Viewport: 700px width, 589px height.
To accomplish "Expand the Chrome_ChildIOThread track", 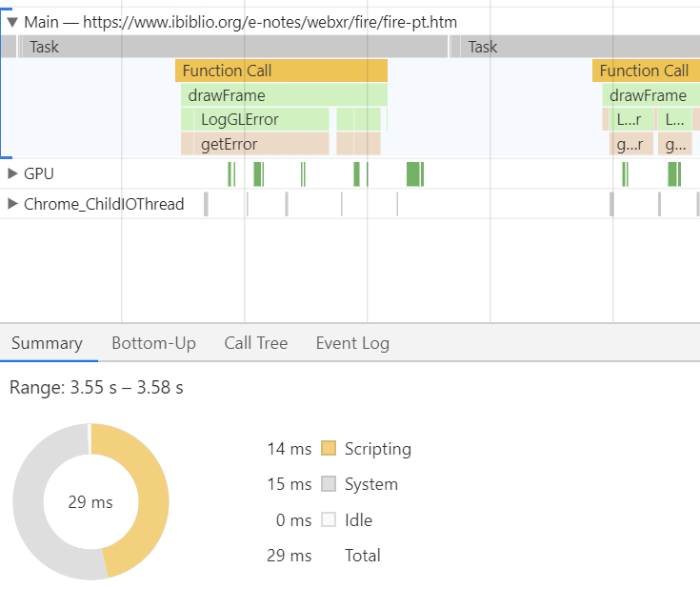I will [12, 204].
